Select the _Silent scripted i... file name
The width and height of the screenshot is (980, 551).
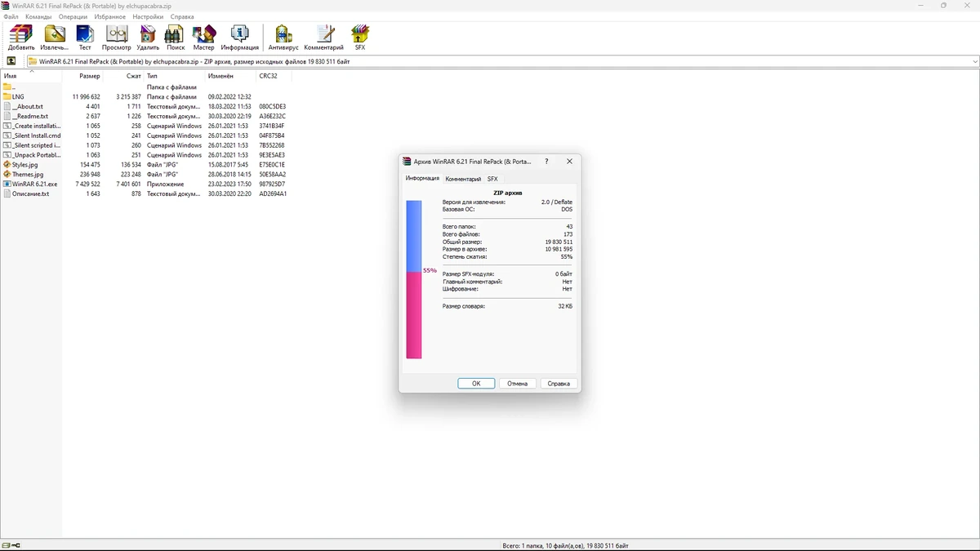click(x=36, y=145)
